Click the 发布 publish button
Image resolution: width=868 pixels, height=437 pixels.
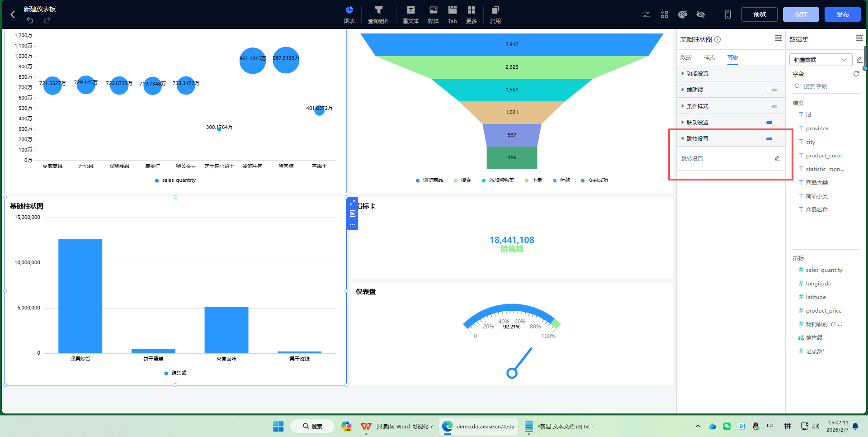pos(843,14)
